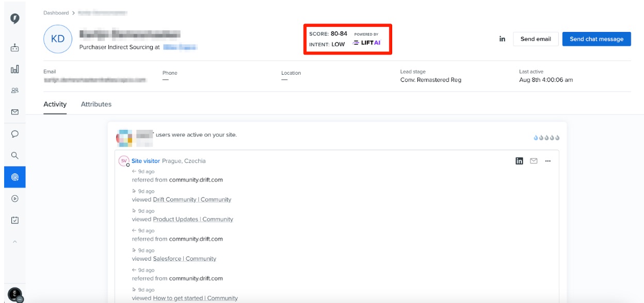Viewport: 644px width, 303px height.
Task: Select the highlighted target sidebar icon
Action: coord(15,177)
